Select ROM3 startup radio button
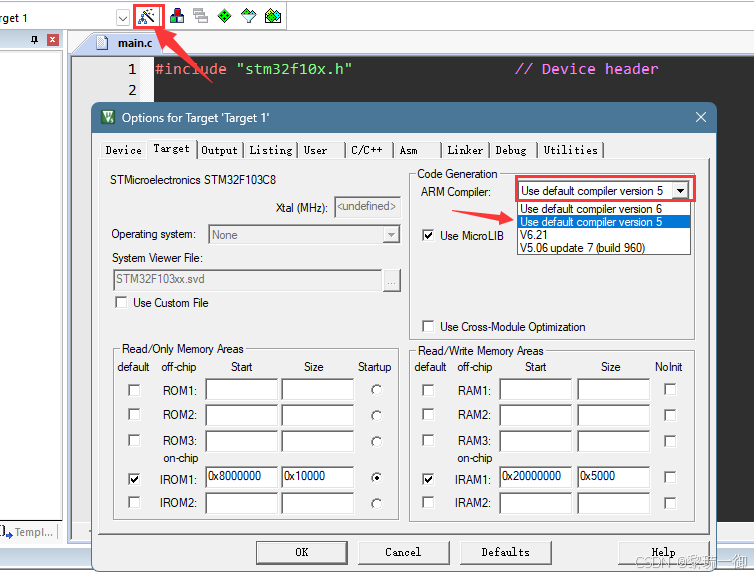754x576 pixels. pyautogui.click(x=377, y=441)
